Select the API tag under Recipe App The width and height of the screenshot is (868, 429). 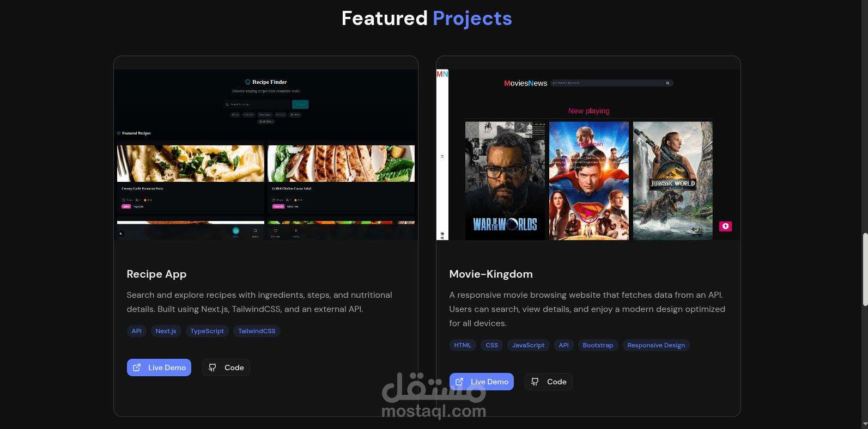pos(137,331)
